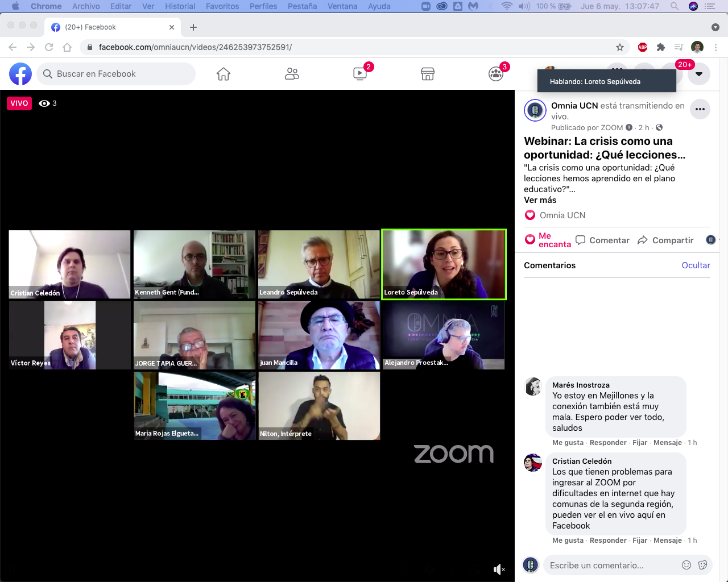Open the Favoritos menu
The image size is (728, 582).
222,6
